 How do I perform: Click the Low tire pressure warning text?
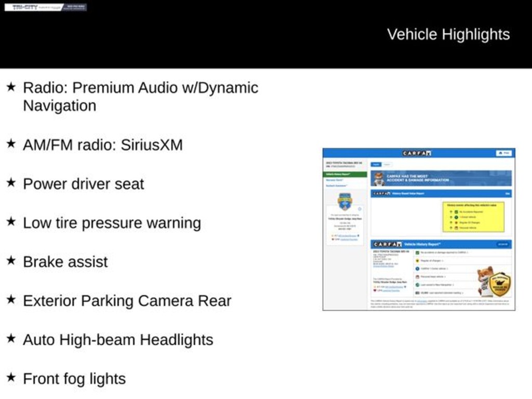click(x=112, y=223)
